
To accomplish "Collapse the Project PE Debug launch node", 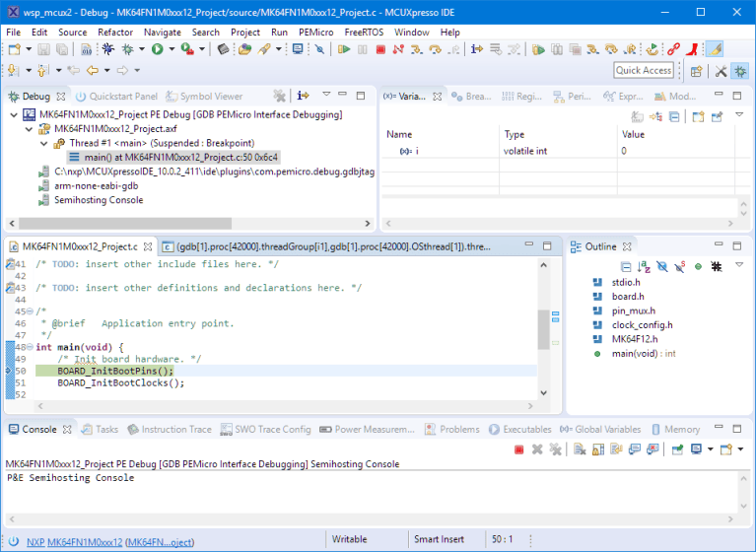I will pos(14,114).
